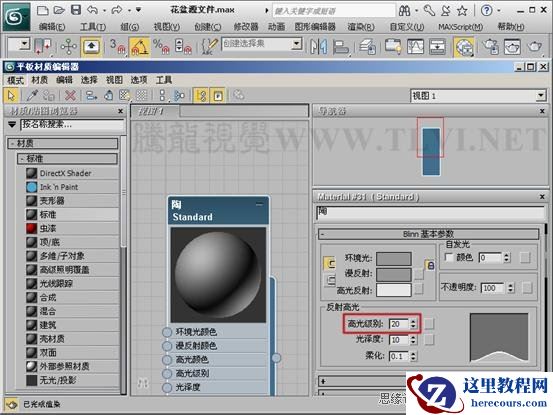553x415 pixels.
Task: Create a new file from quick access toolbar
Action: (x=42, y=11)
